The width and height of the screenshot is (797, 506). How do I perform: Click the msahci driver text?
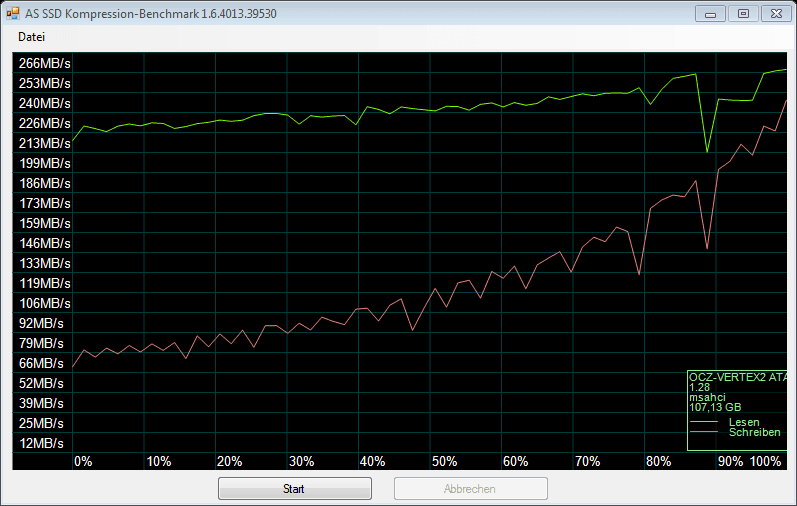708,397
